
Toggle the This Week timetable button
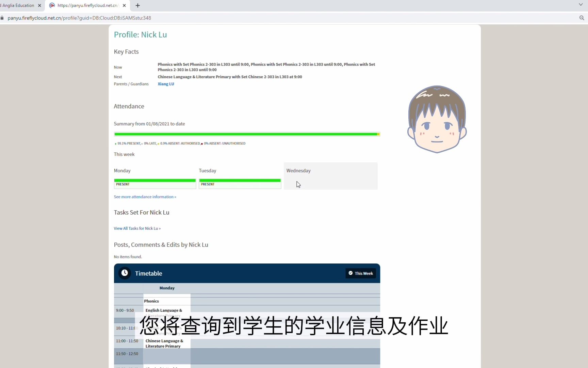tap(361, 273)
